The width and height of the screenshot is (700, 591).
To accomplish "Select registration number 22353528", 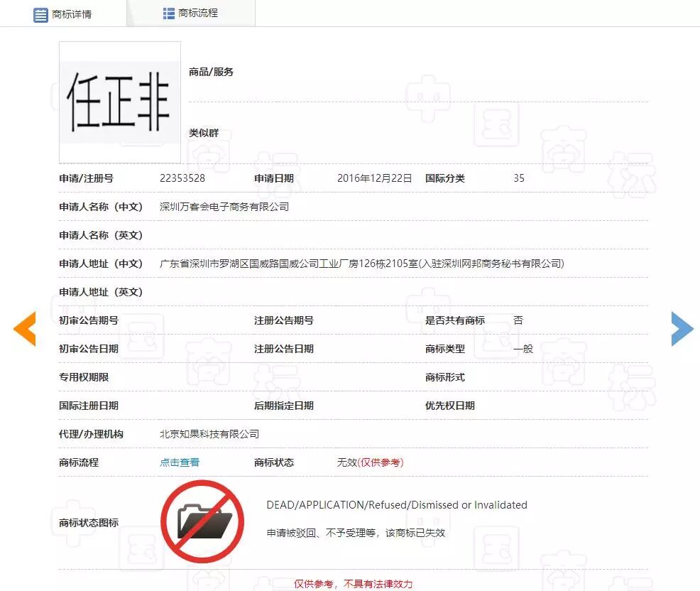I will (182, 178).
